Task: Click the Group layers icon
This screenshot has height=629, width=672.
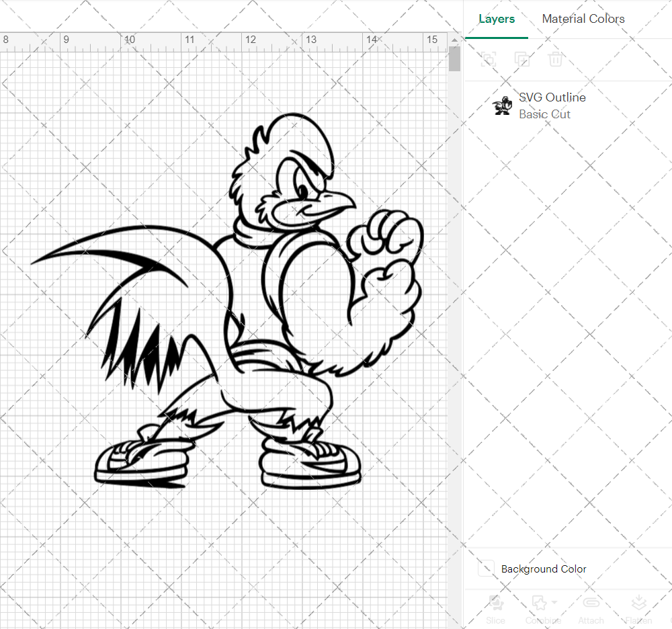Action: (x=488, y=59)
